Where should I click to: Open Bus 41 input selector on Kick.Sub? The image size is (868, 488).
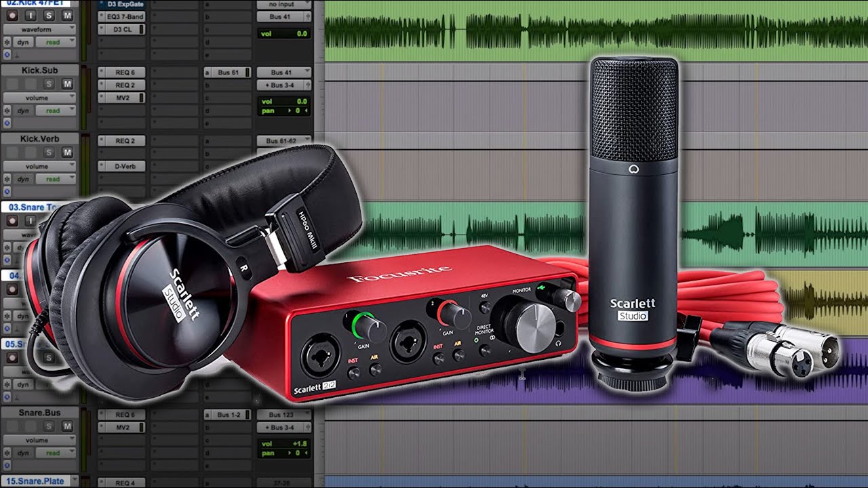tap(284, 72)
